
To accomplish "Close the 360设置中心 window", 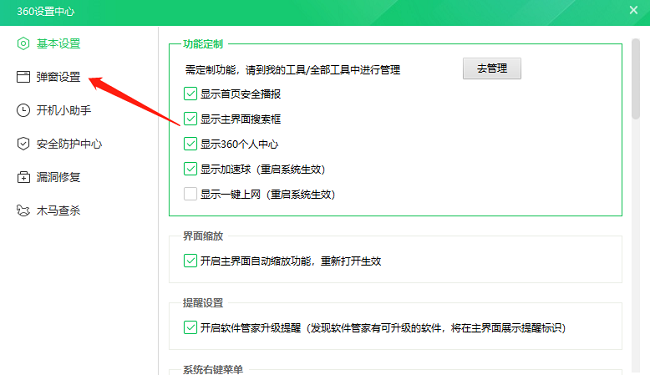I will pos(633,10).
